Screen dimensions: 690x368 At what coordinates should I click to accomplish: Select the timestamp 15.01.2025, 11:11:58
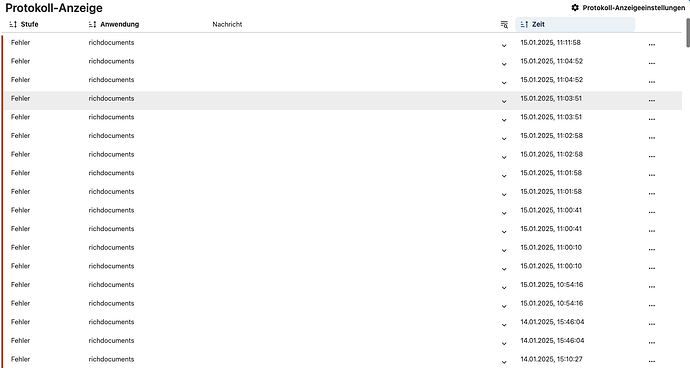point(551,43)
